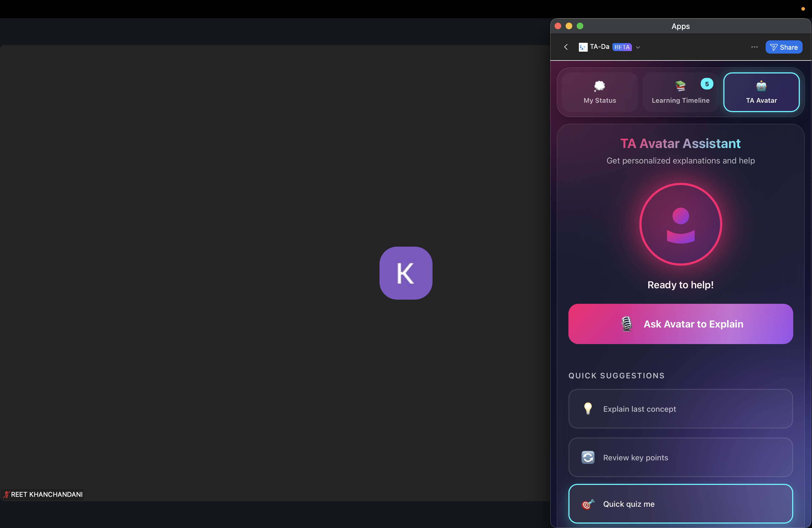Click the target dart Quick quiz icon

[x=587, y=504]
